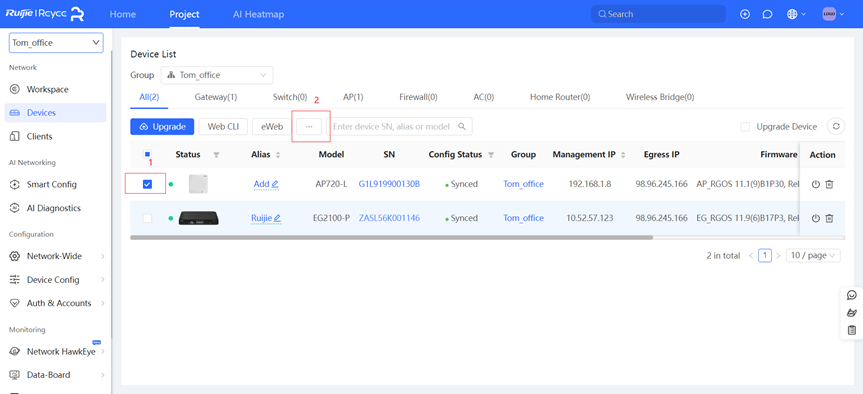The image size is (863, 394).
Task: Open the language globe dropdown
Action: (x=796, y=14)
